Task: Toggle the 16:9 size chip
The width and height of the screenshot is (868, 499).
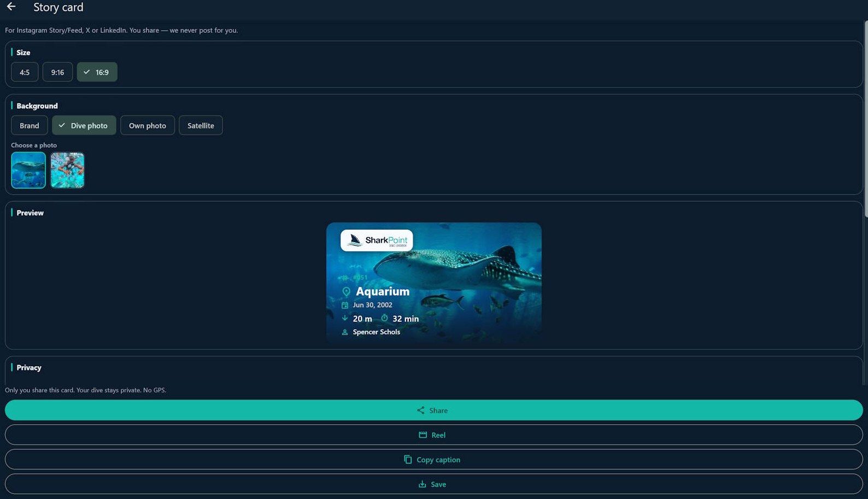Action: point(97,72)
